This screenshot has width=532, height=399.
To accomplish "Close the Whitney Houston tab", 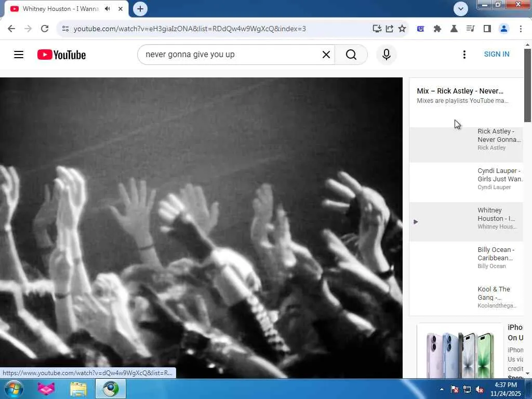I will click(121, 9).
